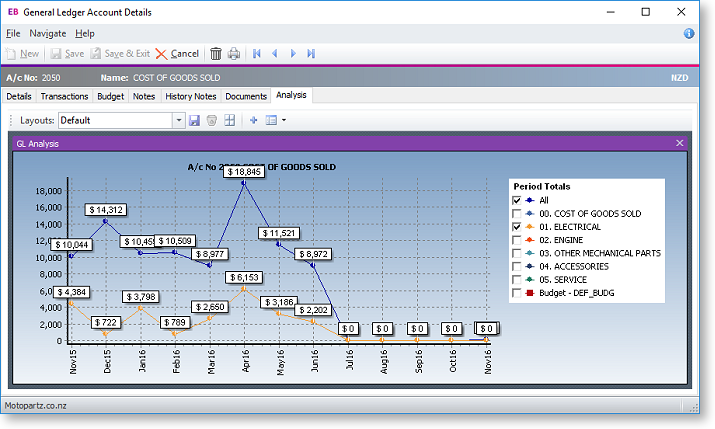Expand the Layouts Default dropdown

(x=179, y=120)
